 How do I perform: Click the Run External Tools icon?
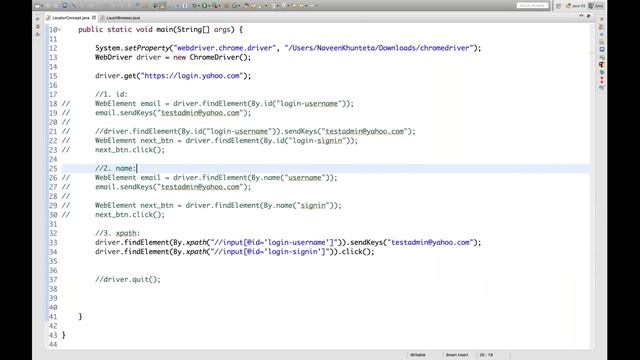214,6
